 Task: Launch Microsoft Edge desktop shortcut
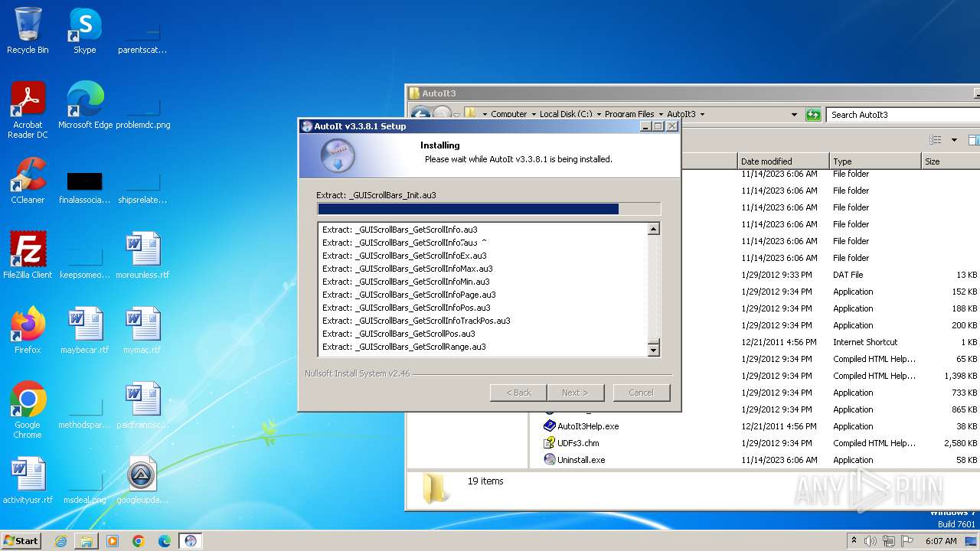point(85,106)
